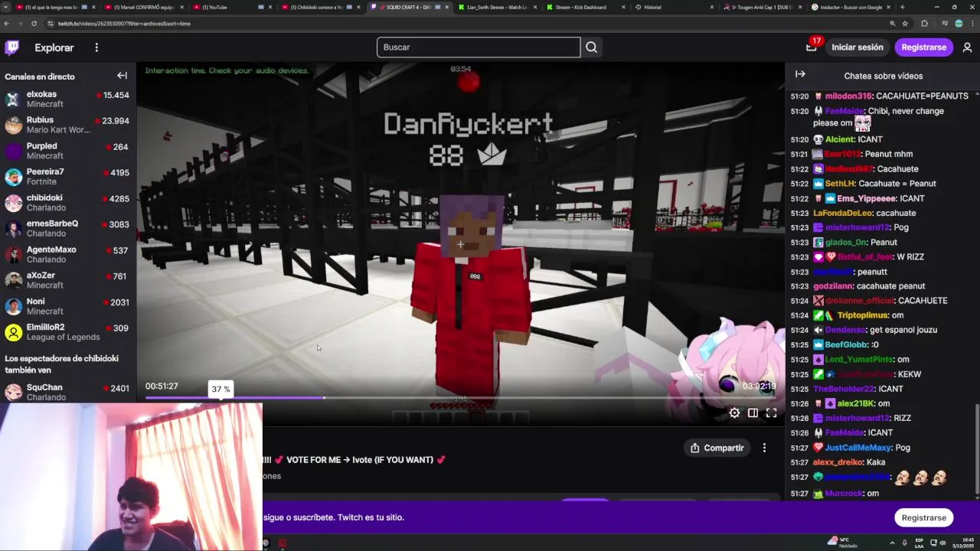Click chat username milodon316
Image resolution: width=980 pixels, height=551 pixels.
tap(848, 96)
